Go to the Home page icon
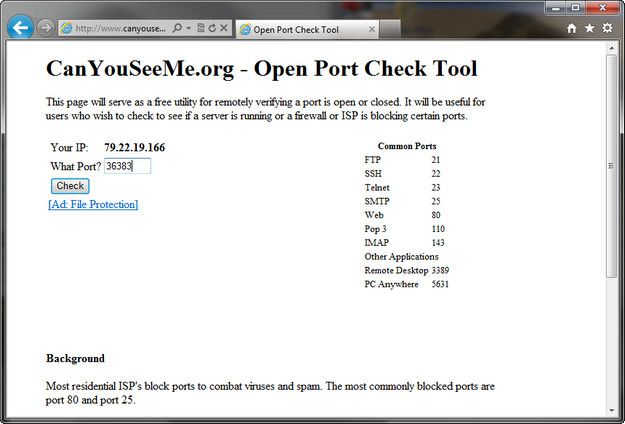This screenshot has width=625, height=424. pyautogui.click(x=572, y=28)
